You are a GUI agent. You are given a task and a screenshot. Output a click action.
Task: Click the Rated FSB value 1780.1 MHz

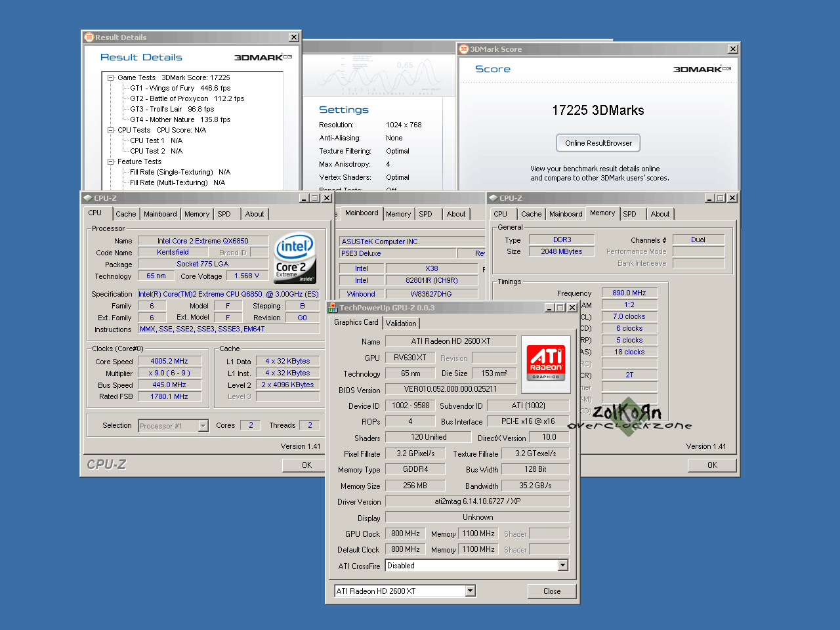click(x=169, y=396)
